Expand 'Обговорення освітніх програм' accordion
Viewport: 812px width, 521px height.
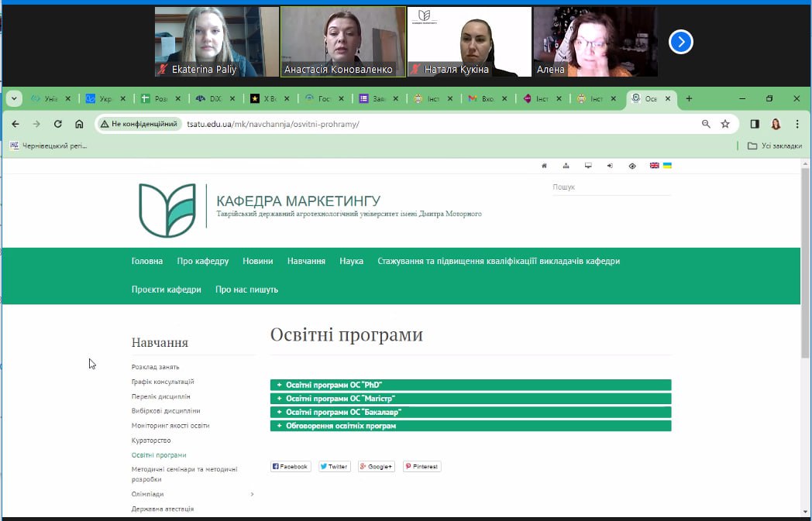pos(471,426)
